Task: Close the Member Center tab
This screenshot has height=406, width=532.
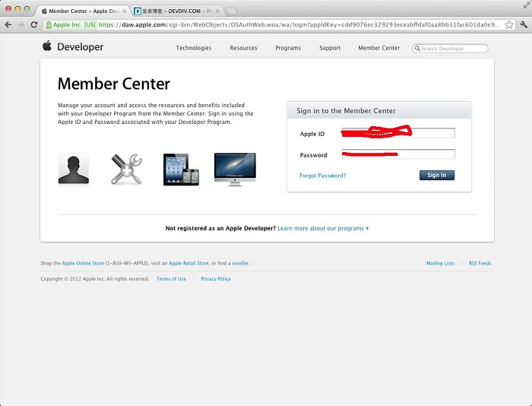Action: pyautogui.click(x=125, y=11)
